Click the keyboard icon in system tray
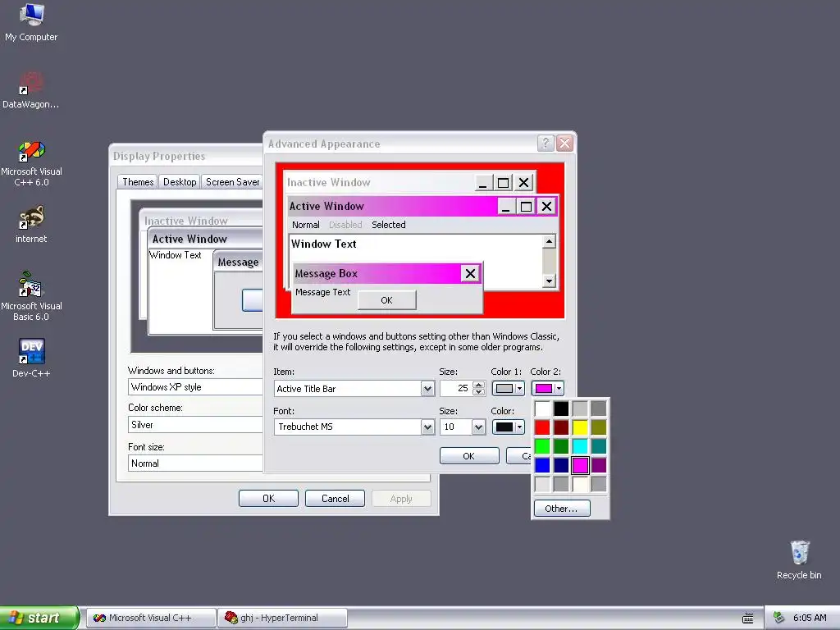Viewport: 840px width, 630px height. [x=748, y=619]
